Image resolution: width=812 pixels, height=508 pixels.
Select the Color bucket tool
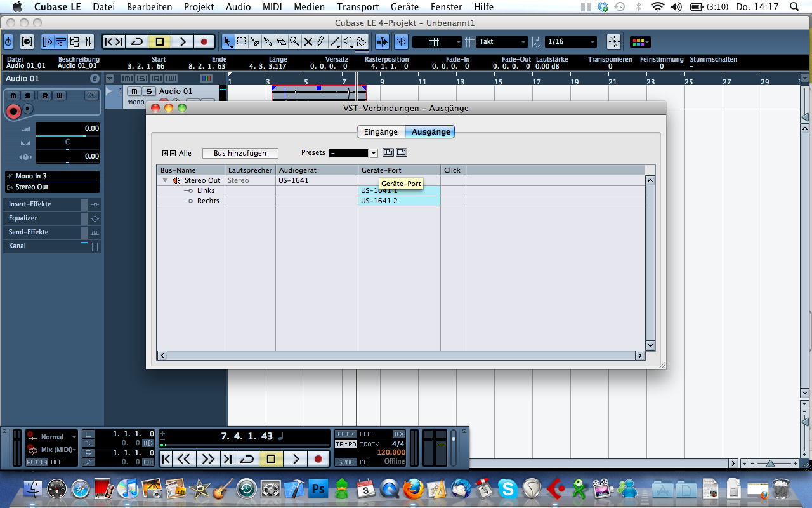tap(362, 42)
